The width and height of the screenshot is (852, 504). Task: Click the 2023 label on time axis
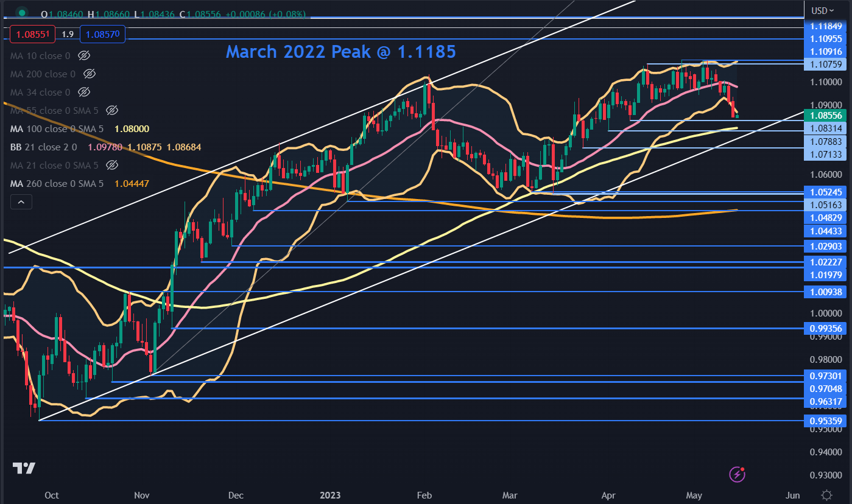[x=331, y=495]
